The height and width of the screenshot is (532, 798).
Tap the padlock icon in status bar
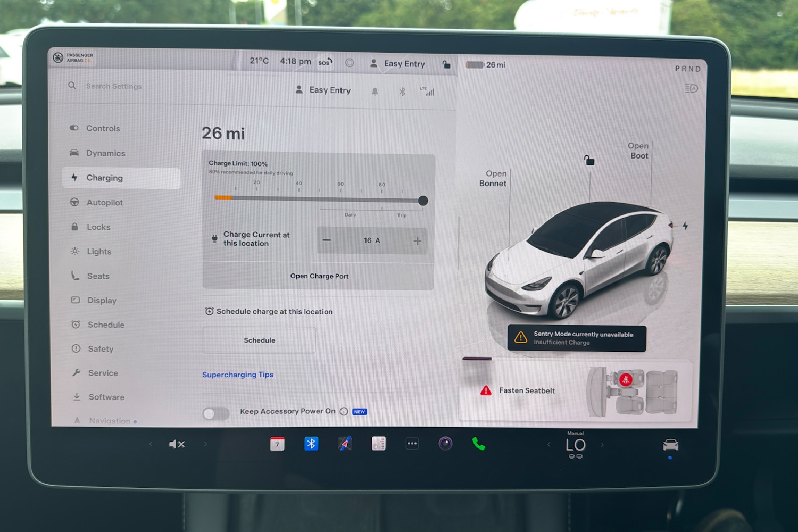446,64
